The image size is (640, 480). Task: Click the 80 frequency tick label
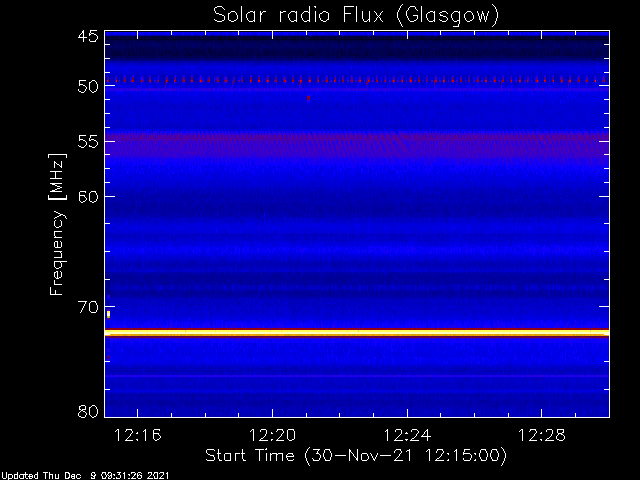(x=88, y=411)
